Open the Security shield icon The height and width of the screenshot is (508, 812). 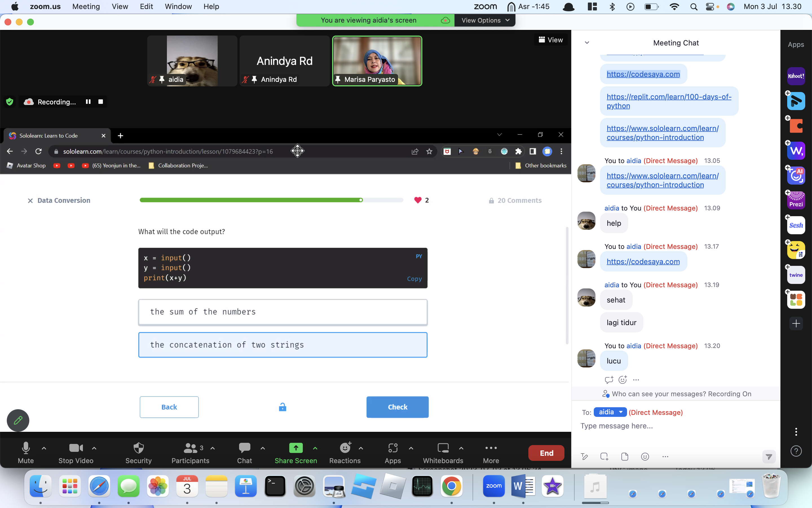click(139, 448)
